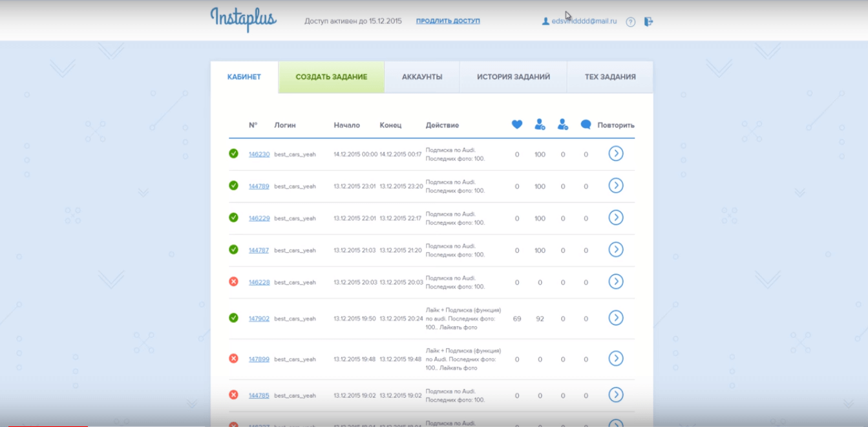The height and width of the screenshot is (427, 868).
Task: Click the comments speech bubble column icon
Action: pos(586,125)
